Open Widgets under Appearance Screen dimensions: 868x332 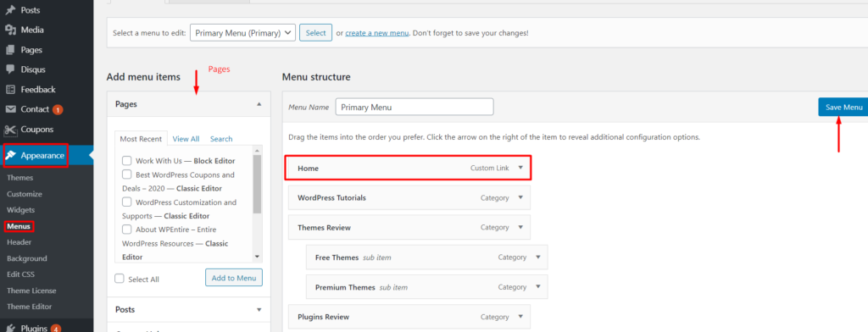[x=20, y=210]
